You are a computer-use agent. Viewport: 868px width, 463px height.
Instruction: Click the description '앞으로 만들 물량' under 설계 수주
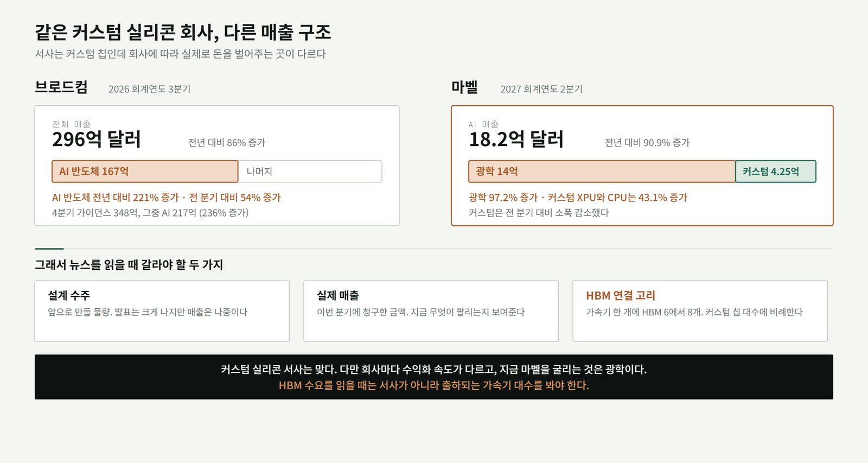(148, 312)
